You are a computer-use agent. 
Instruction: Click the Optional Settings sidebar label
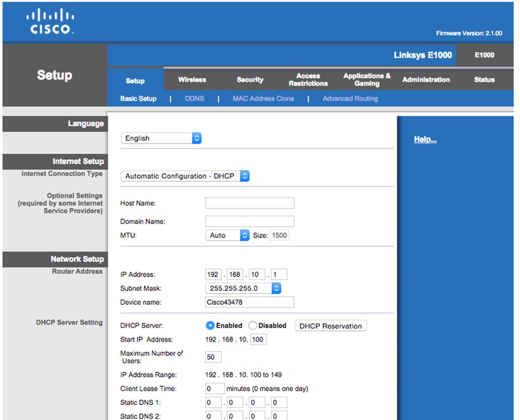pos(60,203)
